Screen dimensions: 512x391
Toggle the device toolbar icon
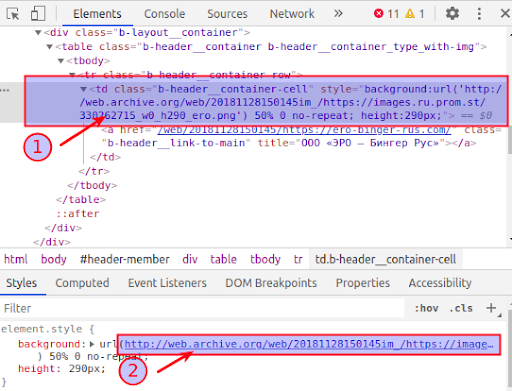pyautogui.click(x=38, y=14)
